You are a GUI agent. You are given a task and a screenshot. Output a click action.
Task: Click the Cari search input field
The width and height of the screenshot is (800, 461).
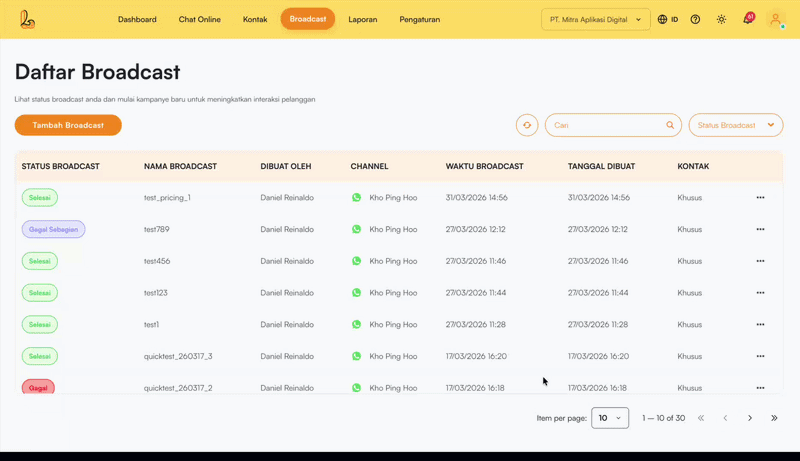[606, 125]
